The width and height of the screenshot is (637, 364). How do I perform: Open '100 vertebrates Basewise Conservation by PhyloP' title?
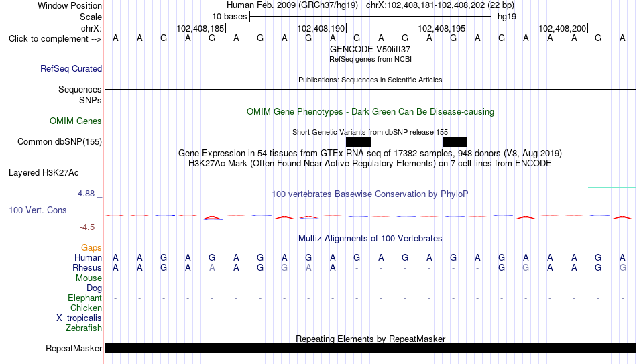pyautogui.click(x=370, y=194)
